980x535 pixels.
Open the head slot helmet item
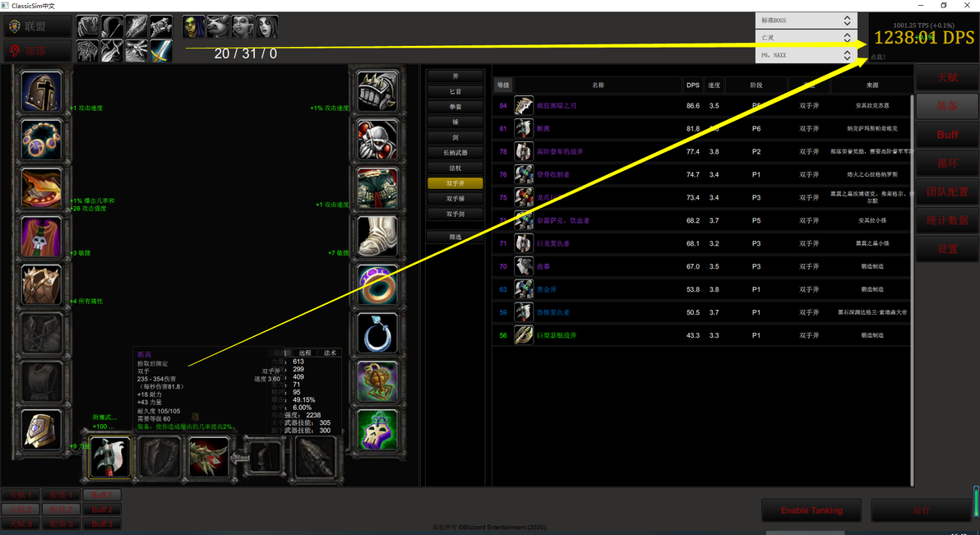pos(41,91)
